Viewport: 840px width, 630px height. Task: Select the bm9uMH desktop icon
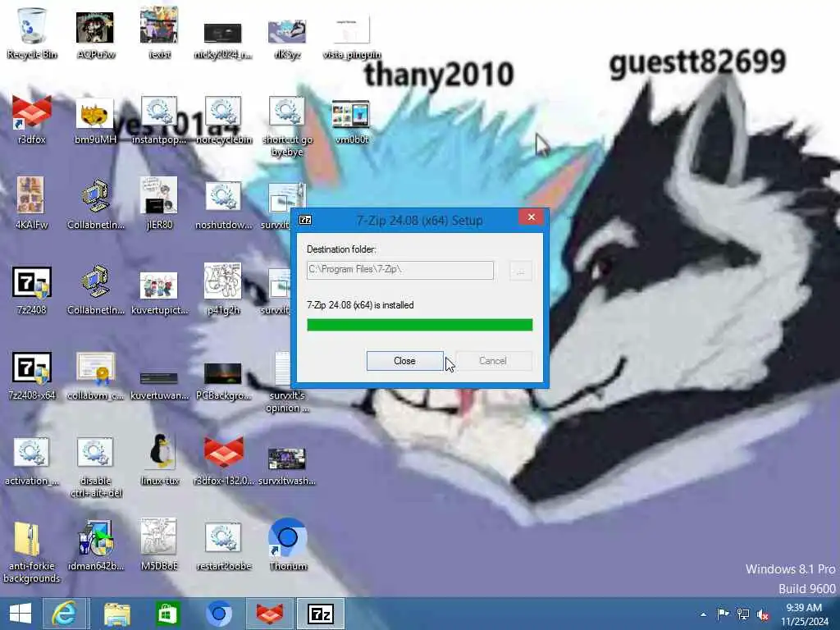95,121
